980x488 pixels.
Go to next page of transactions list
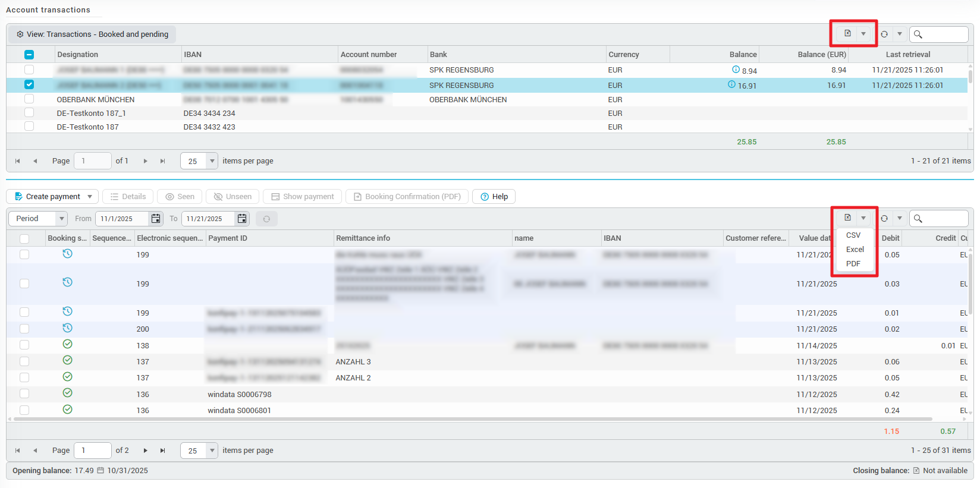click(x=145, y=451)
